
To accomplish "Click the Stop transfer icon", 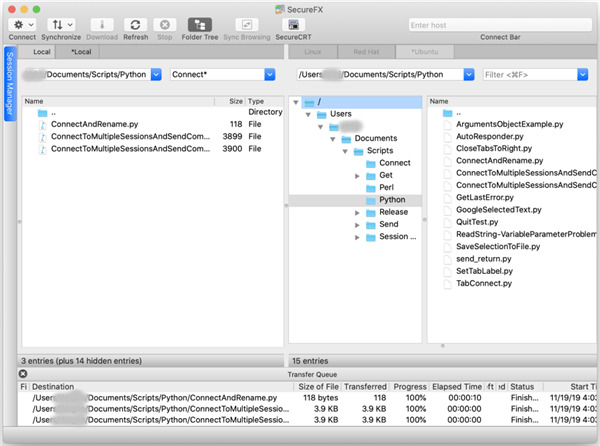I will (x=167, y=24).
